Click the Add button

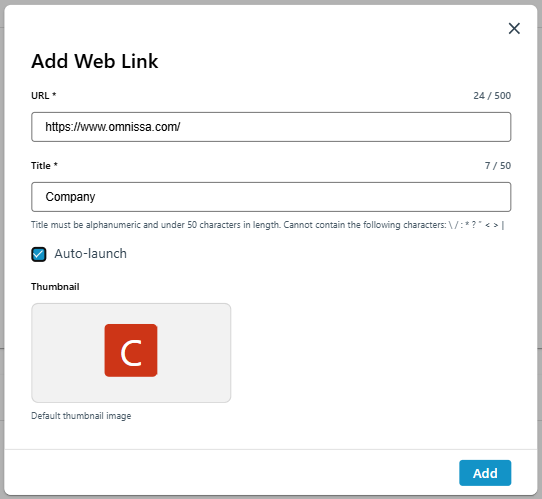coord(485,473)
